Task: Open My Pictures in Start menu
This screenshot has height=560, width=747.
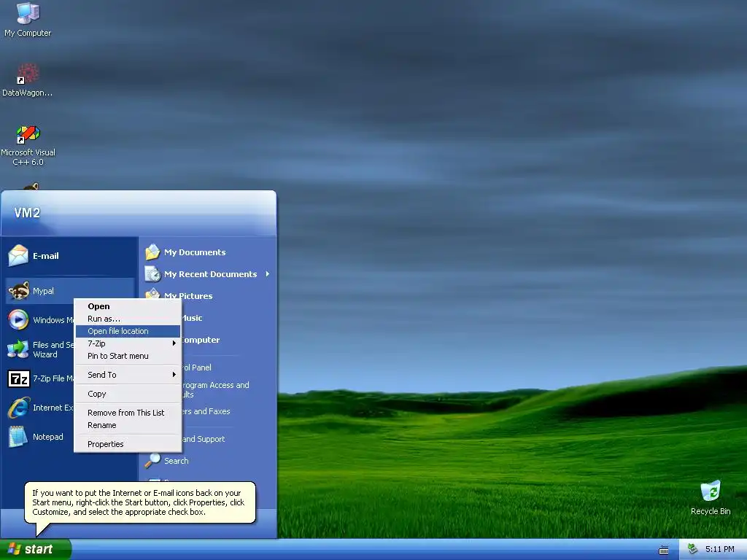Action: (188, 296)
